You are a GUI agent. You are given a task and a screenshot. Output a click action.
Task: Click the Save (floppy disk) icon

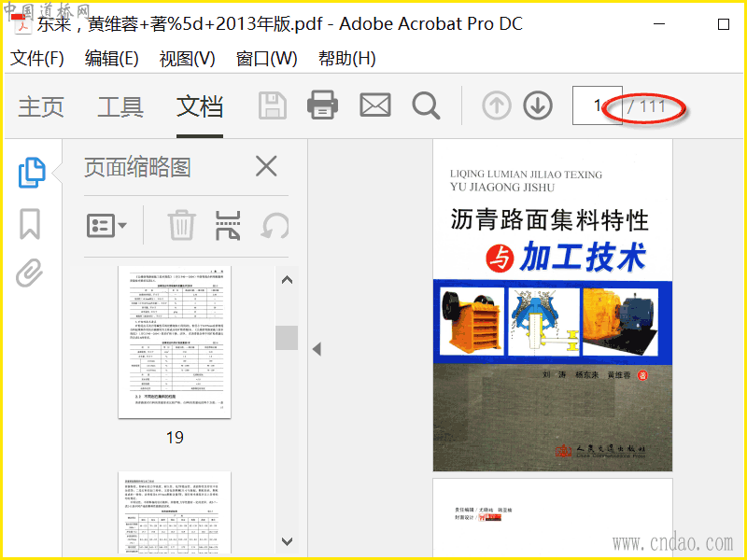(273, 105)
